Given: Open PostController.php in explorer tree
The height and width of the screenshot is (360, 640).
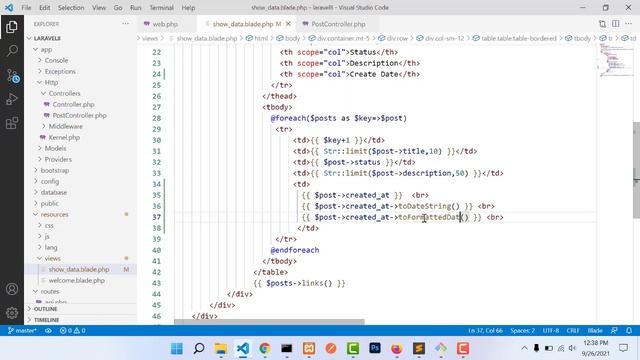Looking at the screenshot, I should tap(79, 115).
